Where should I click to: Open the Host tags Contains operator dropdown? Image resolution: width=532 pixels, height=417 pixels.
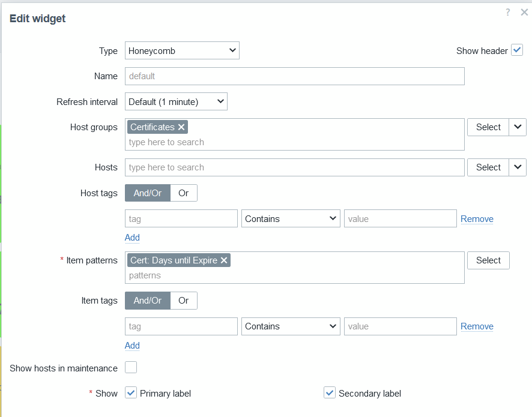point(291,219)
